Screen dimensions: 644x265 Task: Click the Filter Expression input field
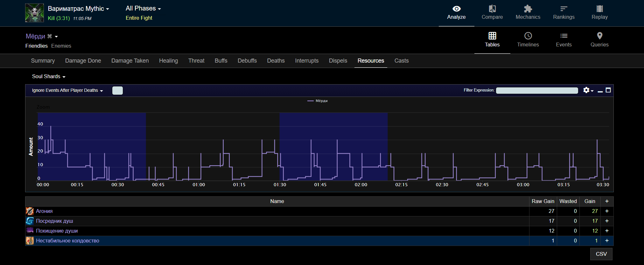537,91
